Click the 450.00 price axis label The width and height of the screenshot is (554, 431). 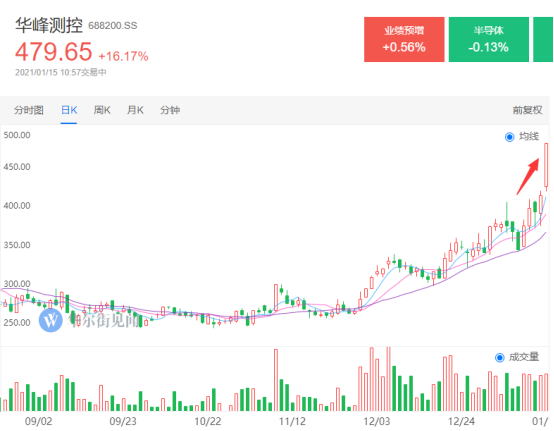pyautogui.click(x=17, y=167)
